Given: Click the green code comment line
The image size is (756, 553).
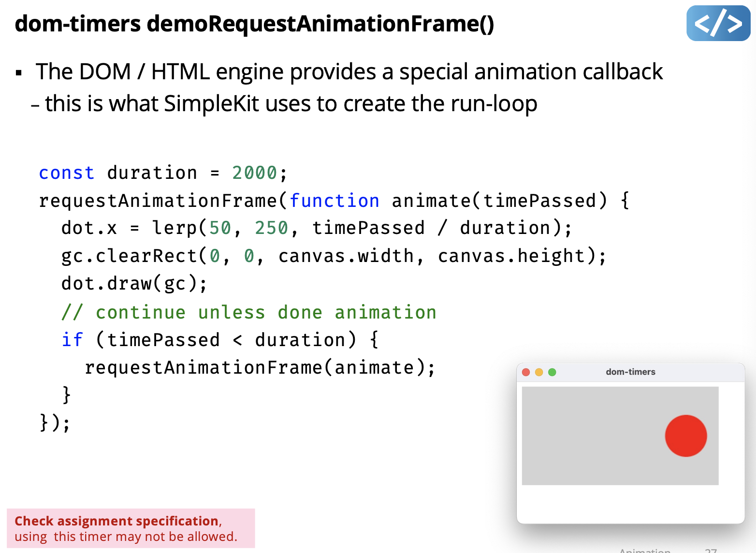Looking at the screenshot, I should tap(248, 312).
